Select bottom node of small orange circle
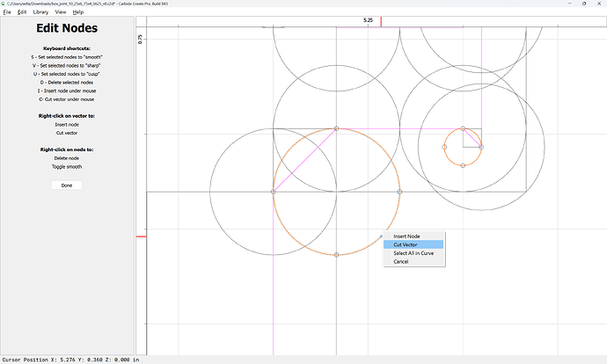The height and width of the screenshot is (364, 607). pyautogui.click(x=463, y=165)
